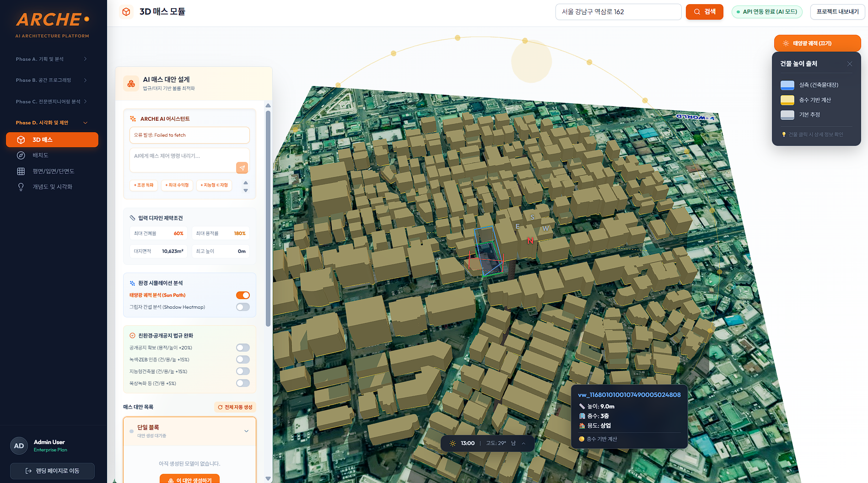
Task: Click the green dot in the API status badge
Action: (x=739, y=12)
